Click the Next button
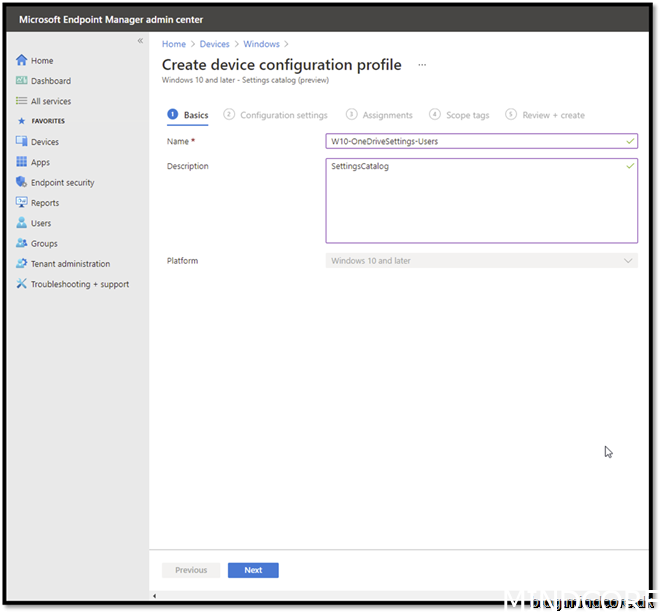661x613 pixels. click(x=253, y=570)
